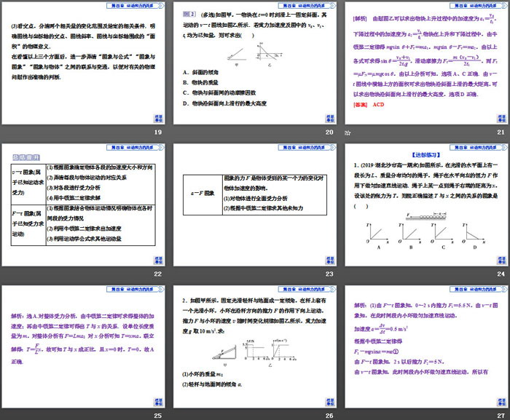510x420 pixels.
Task: Click the incline and v-t diagram on slide 20
Action: pos(255,55)
